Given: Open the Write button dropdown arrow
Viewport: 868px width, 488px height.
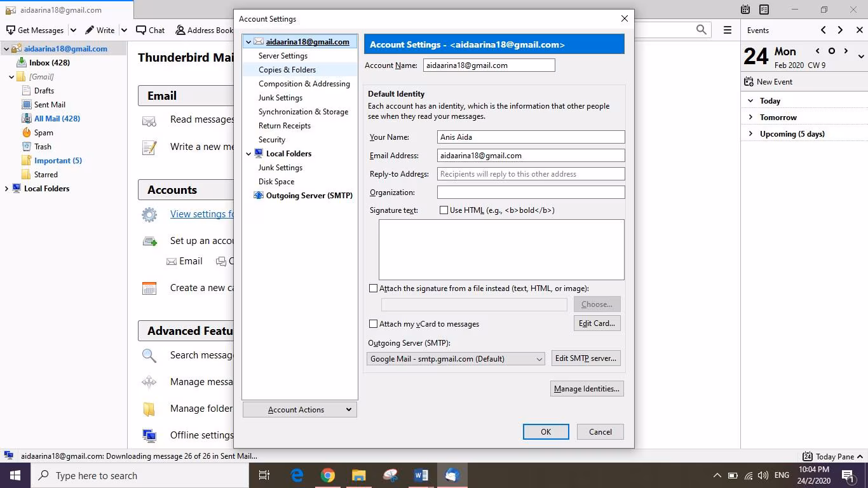Looking at the screenshot, I should click(124, 30).
